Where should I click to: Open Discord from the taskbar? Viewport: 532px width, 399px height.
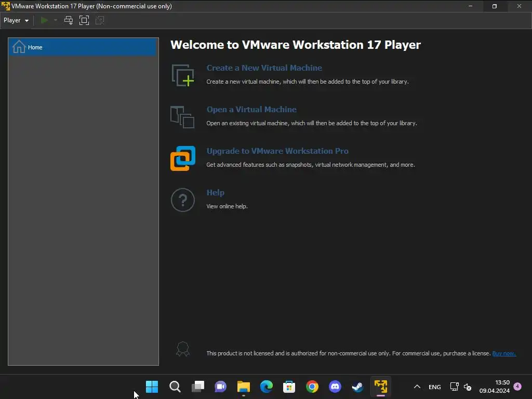[x=335, y=387]
